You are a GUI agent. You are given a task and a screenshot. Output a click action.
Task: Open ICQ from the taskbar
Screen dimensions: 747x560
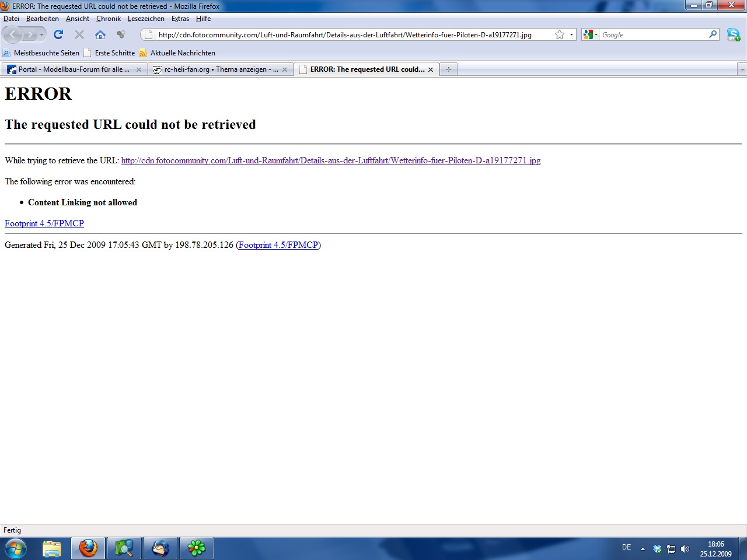[197, 548]
